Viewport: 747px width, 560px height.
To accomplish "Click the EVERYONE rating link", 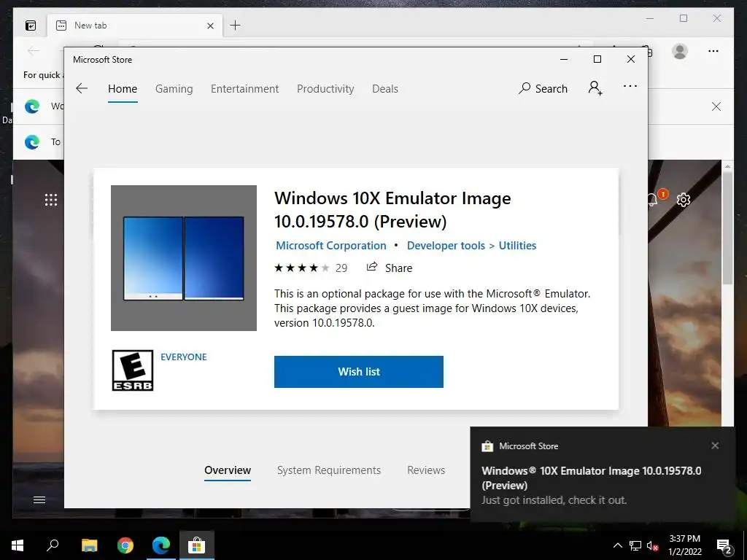I will point(183,357).
